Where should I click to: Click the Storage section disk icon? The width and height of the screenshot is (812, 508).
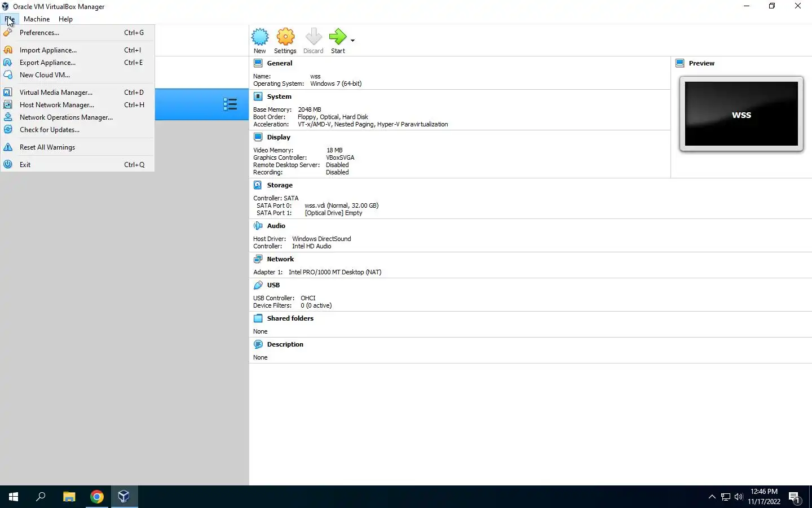coord(258,185)
